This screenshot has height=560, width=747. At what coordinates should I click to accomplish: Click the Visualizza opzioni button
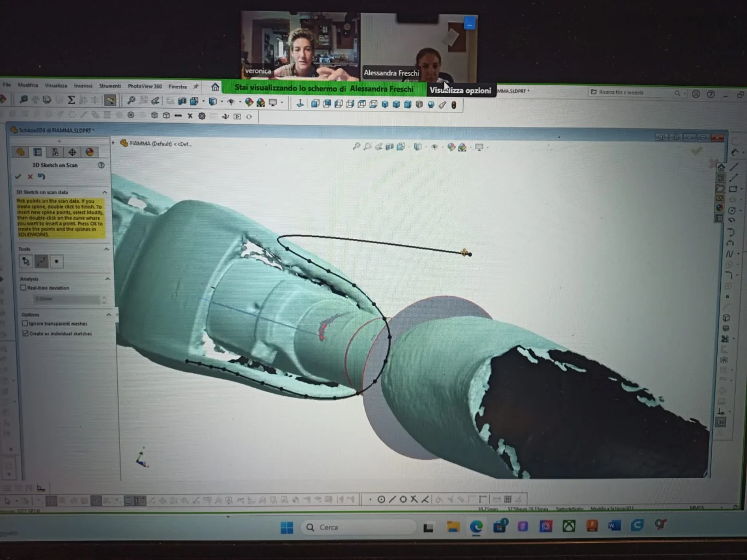click(x=460, y=91)
